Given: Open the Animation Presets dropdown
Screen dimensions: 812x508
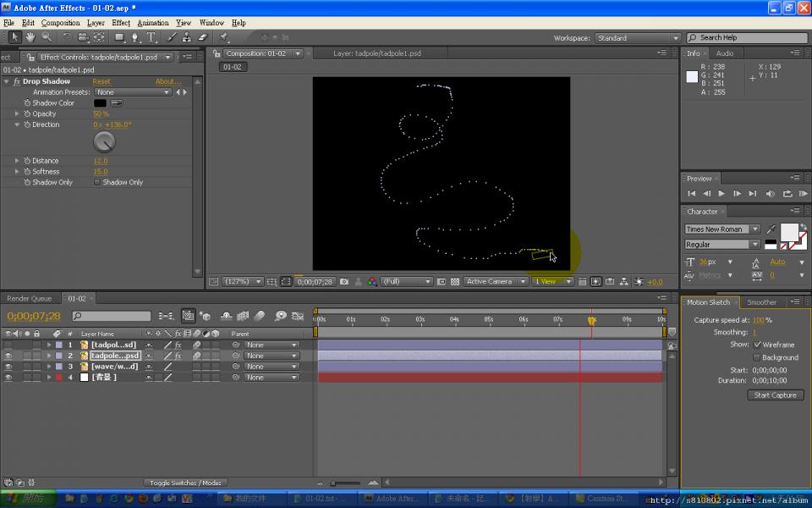Looking at the screenshot, I should click(x=133, y=92).
